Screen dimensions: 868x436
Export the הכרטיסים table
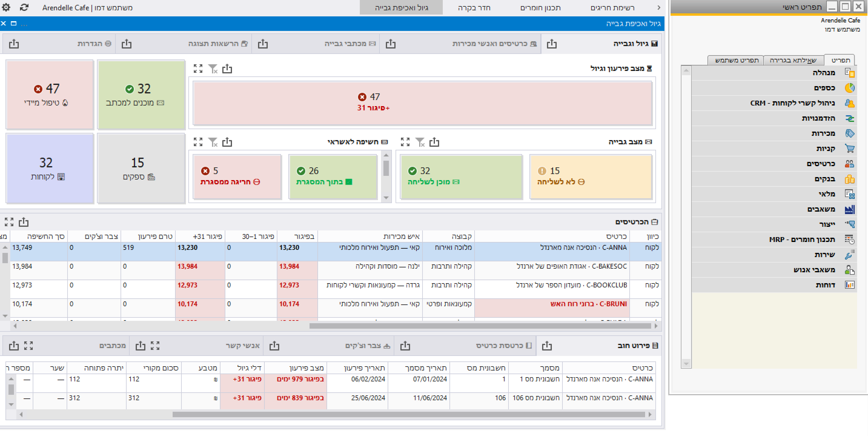tap(24, 222)
